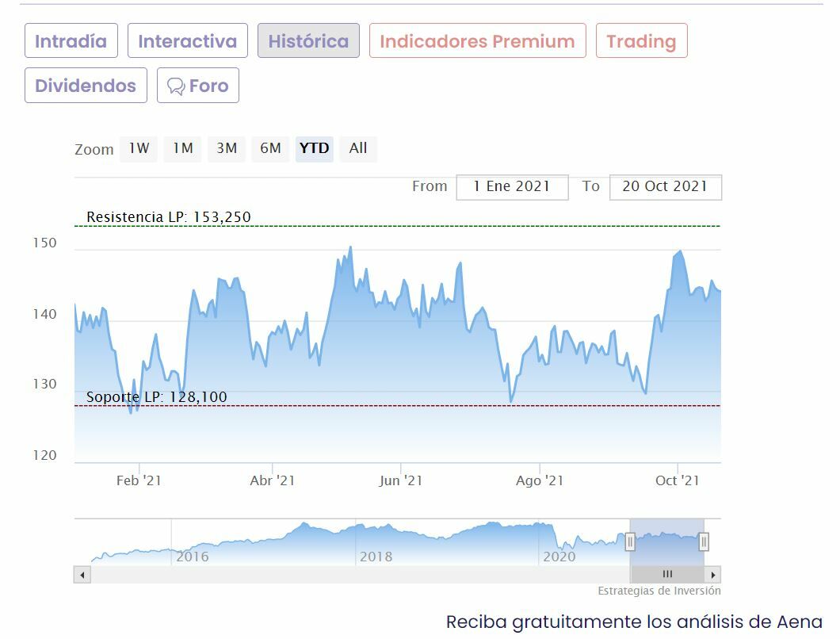Click the navigator scrollbar thumb
The image size is (840, 639).
point(666,575)
